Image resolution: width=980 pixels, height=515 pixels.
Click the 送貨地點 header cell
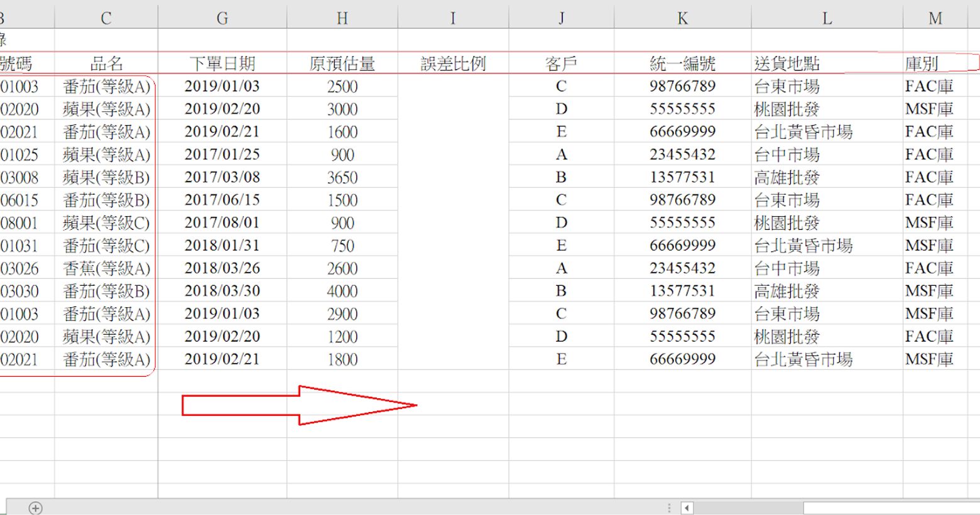tap(827, 63)
